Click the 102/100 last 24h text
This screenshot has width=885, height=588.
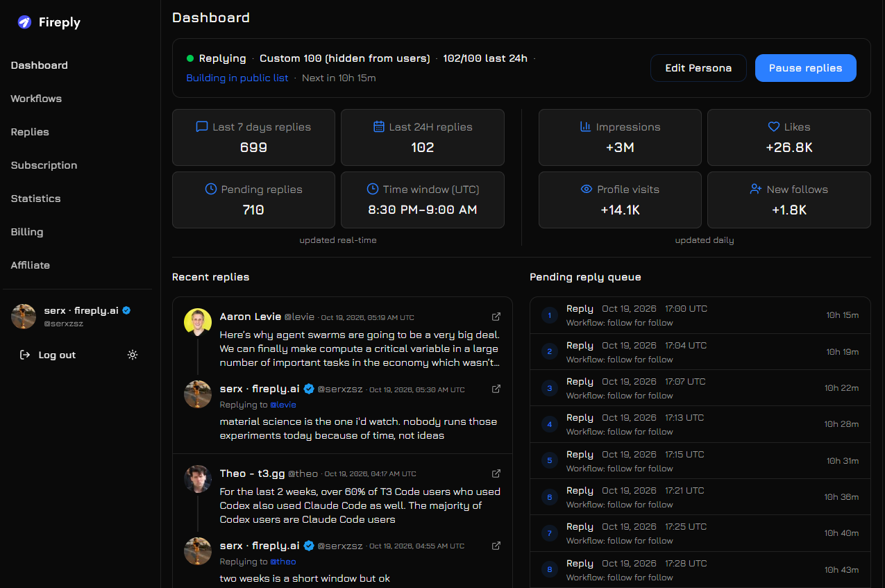(485, 58)
